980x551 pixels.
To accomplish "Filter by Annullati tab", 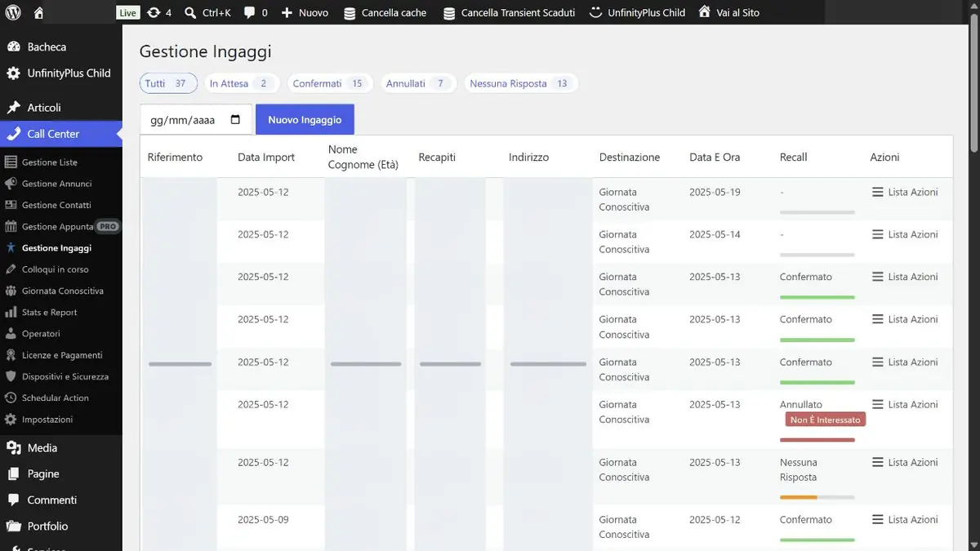I will point(418,83).
